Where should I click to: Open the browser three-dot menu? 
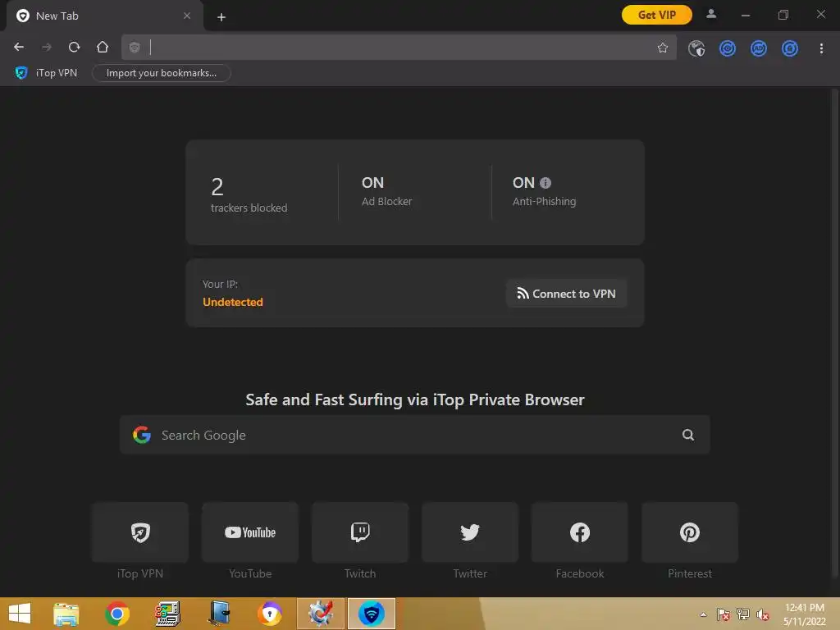tap(821, 48)
